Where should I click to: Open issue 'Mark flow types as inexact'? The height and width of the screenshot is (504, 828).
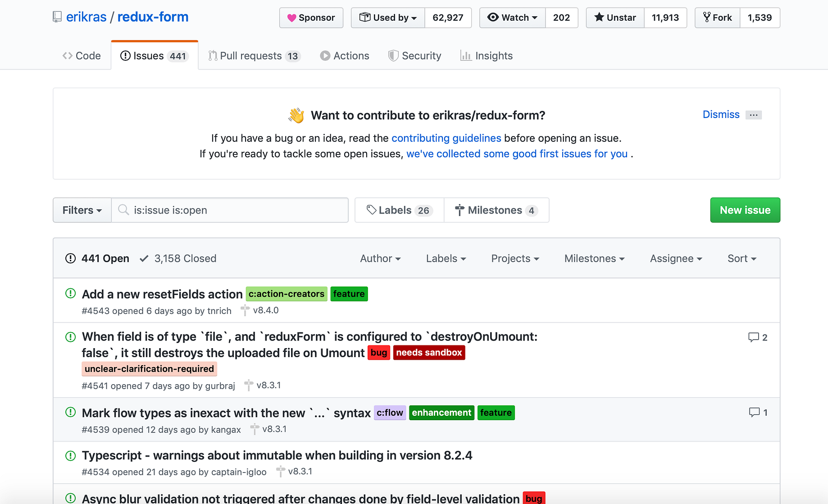point(226,413)
